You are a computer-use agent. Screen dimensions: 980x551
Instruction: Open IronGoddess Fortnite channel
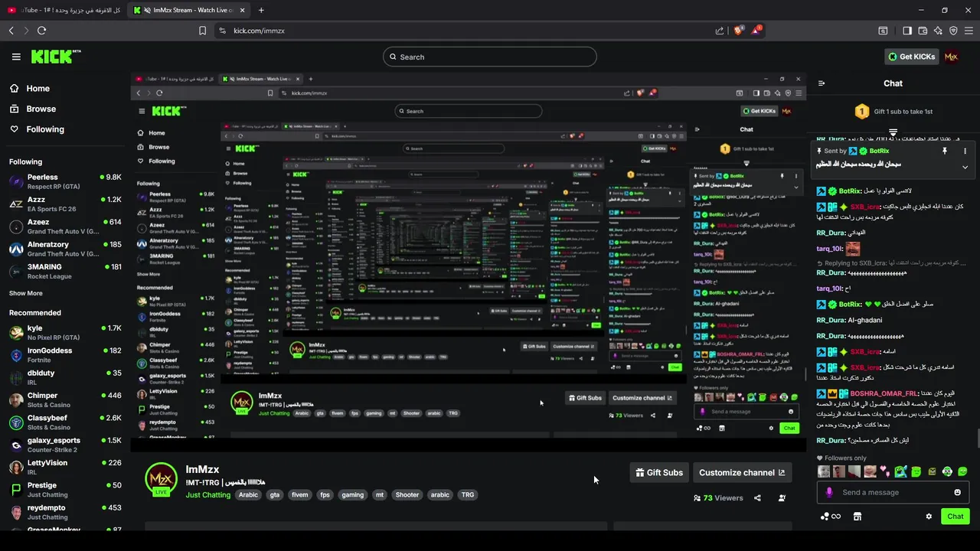coord(65,355)
